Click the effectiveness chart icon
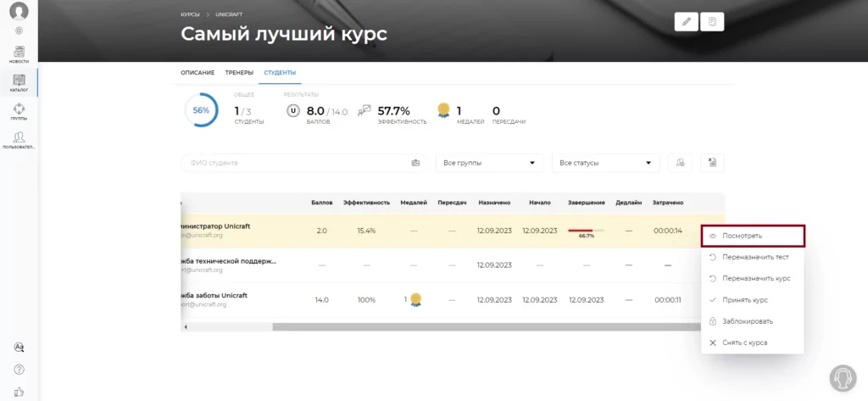This screenshot has height=401, width=868. 364,111
